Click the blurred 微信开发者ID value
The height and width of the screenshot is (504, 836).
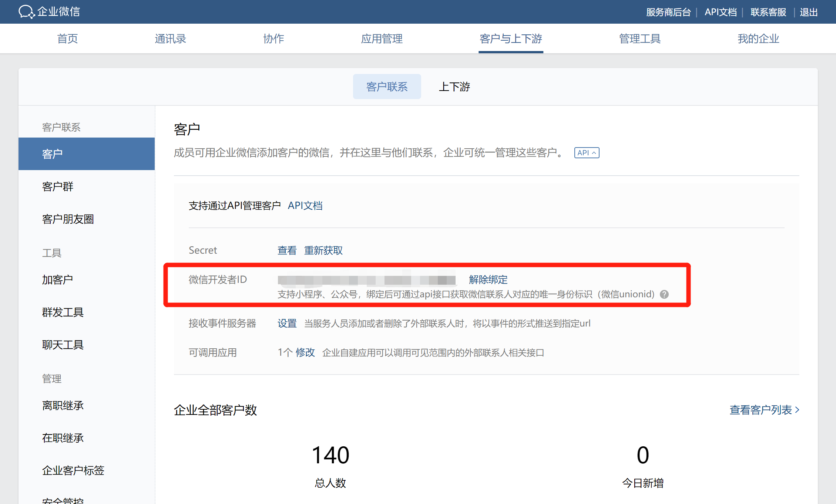tap(367, 280)
